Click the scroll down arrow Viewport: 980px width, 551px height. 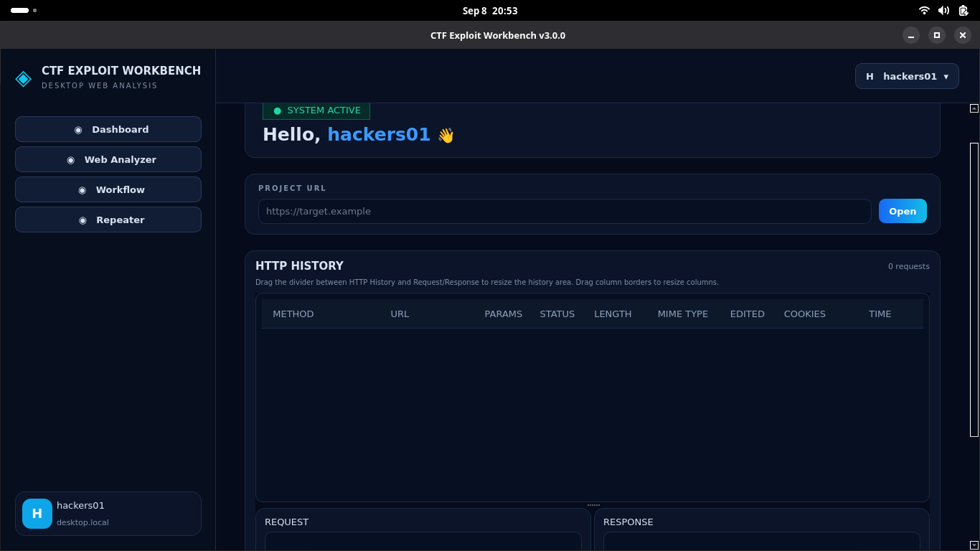(x=974, y=545)
